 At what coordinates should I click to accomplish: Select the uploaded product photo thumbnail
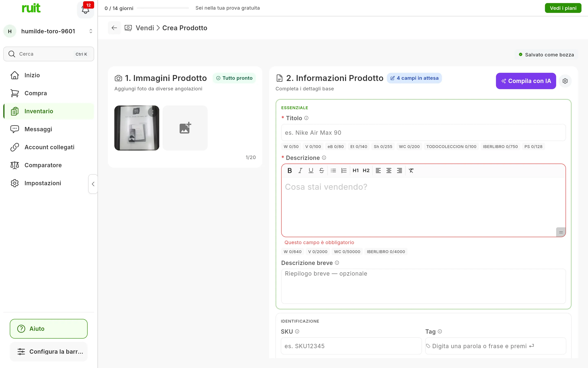click(137, 128)
